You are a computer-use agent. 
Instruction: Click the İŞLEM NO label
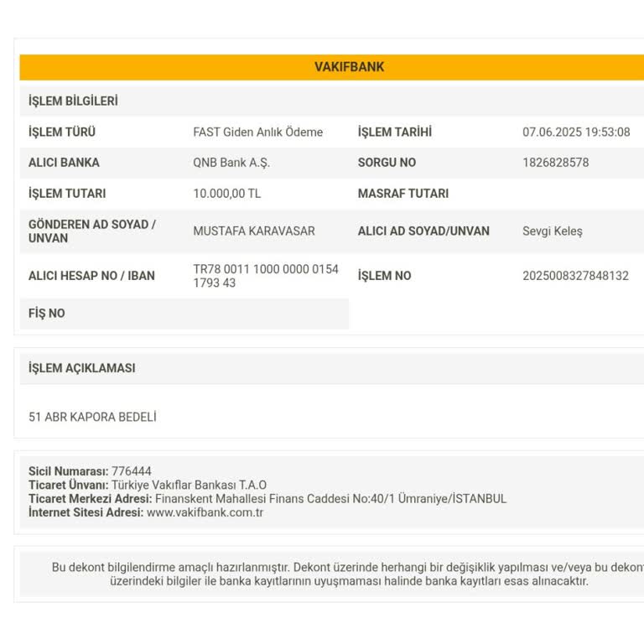click(384, 276)
